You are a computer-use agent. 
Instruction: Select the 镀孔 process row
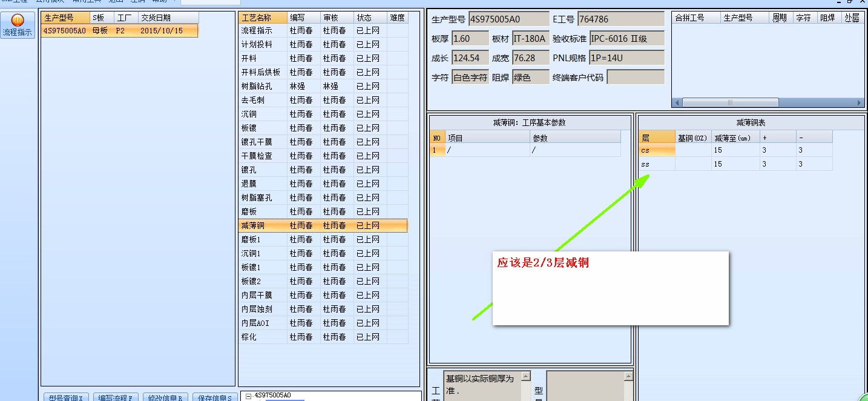pyautogui.click(x=323, y=170)
